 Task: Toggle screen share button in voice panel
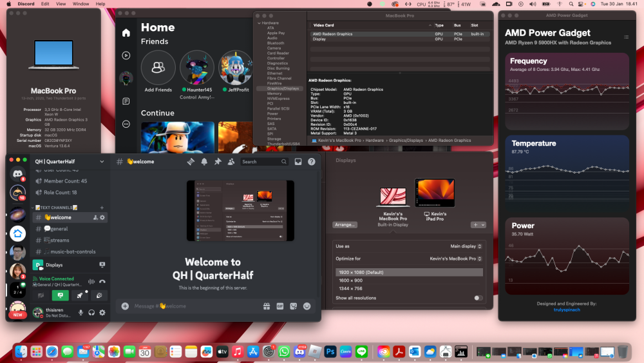61,295
